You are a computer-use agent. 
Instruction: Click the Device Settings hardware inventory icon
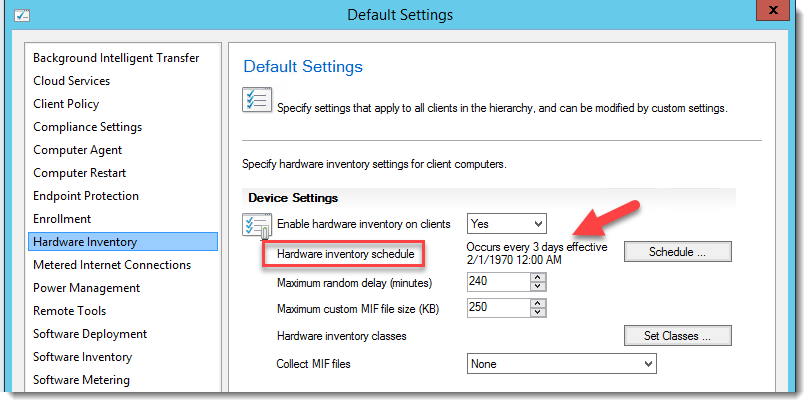pyautogui.click(x=257, y=226)
